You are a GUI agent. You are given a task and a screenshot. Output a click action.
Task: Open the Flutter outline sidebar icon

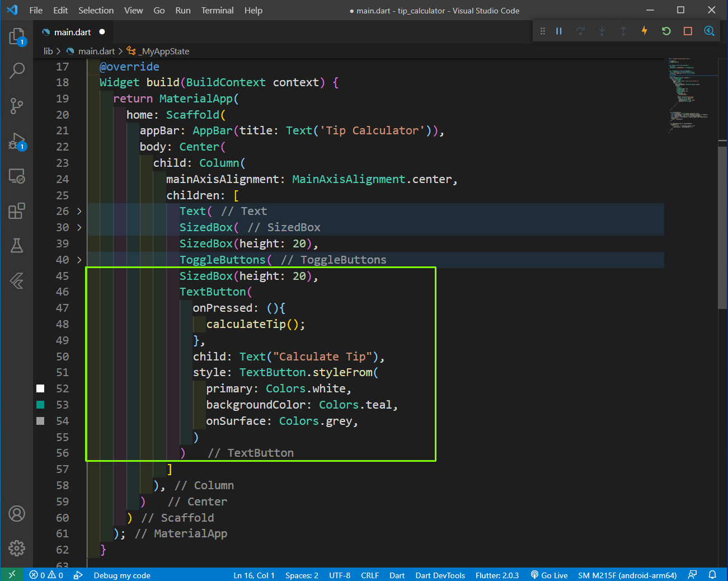click(17, 280)
